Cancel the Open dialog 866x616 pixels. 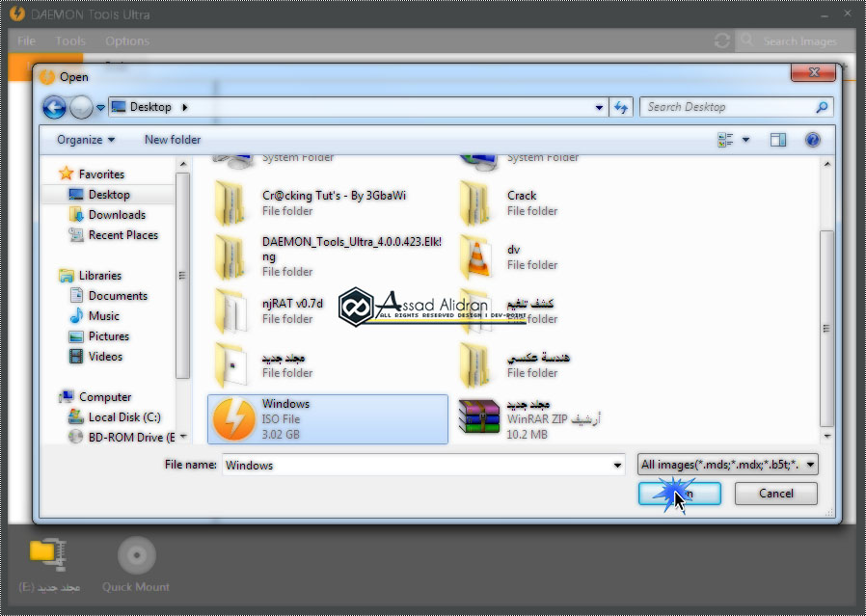pos(776,494)
